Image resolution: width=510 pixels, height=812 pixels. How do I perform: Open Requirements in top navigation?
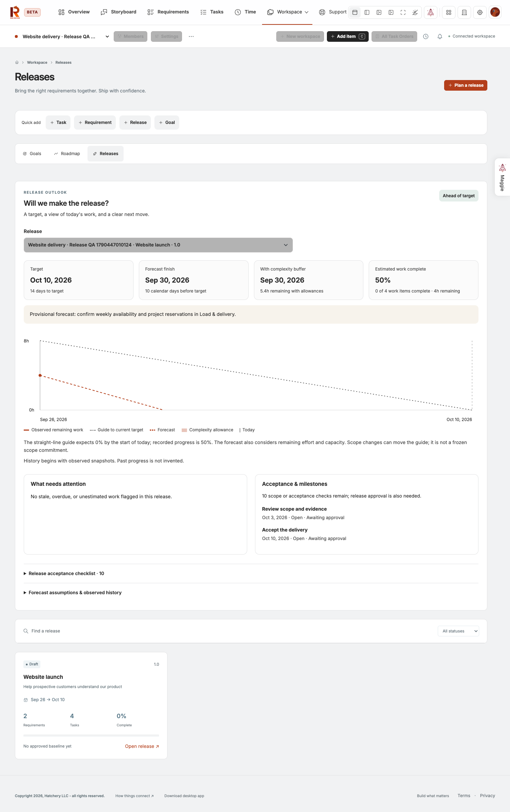point(168,12)
